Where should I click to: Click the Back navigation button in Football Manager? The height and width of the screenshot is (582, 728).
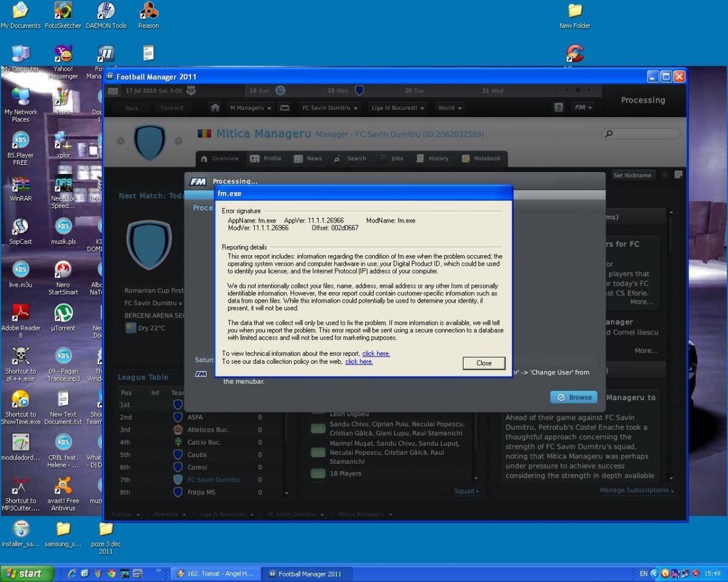[132, 108]
